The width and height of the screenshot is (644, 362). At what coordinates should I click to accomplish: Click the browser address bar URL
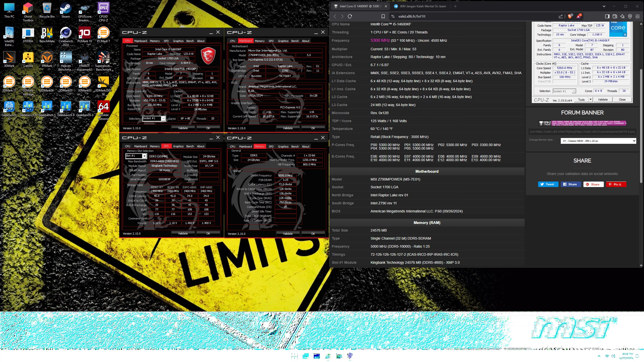pyautogui.click(x=412, y=16)
